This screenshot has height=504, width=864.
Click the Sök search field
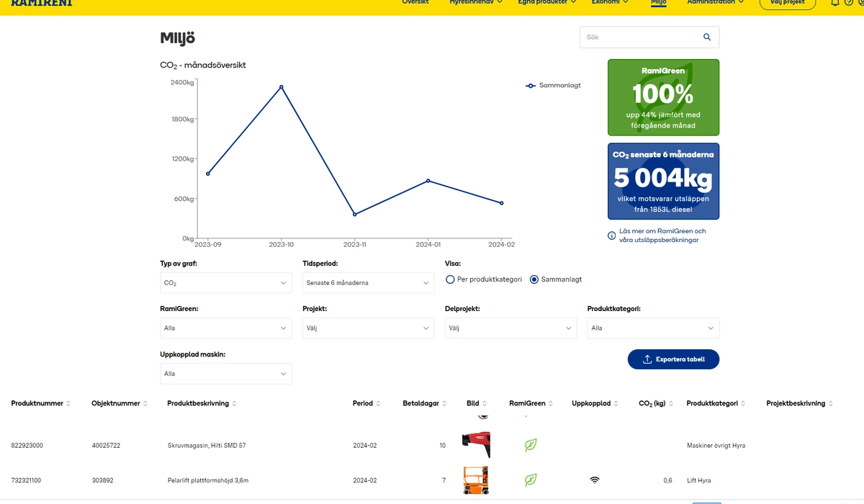click(649, 37)
